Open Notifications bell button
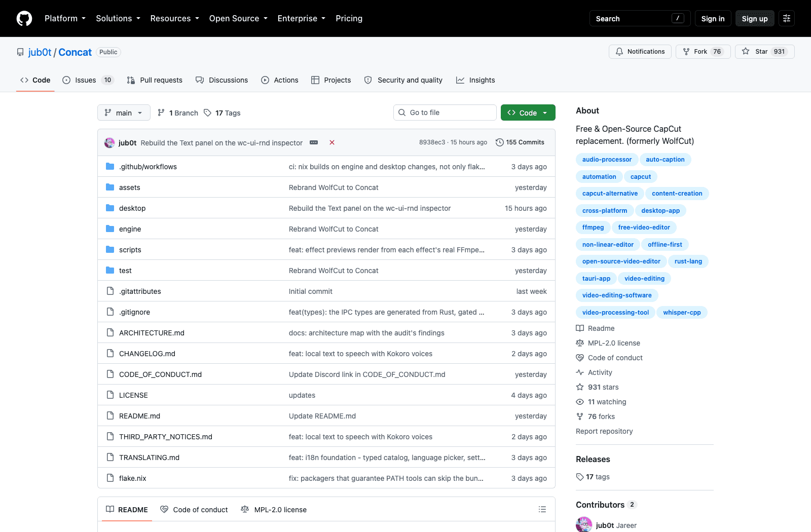 pos(640,52)
